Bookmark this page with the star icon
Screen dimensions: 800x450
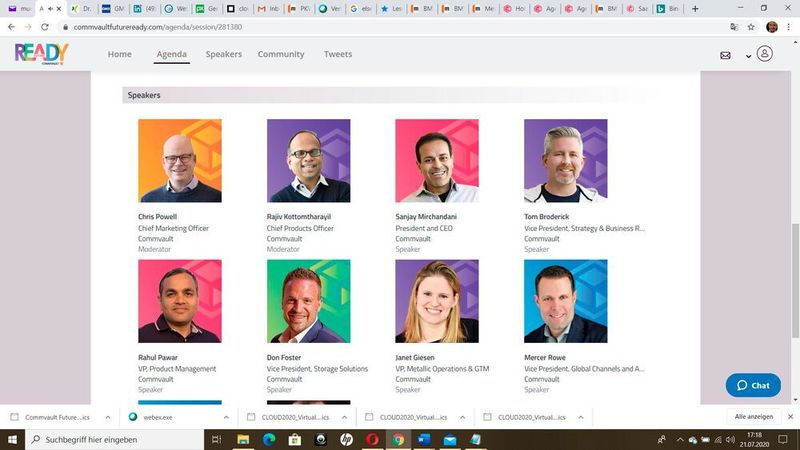pos(751,27)
